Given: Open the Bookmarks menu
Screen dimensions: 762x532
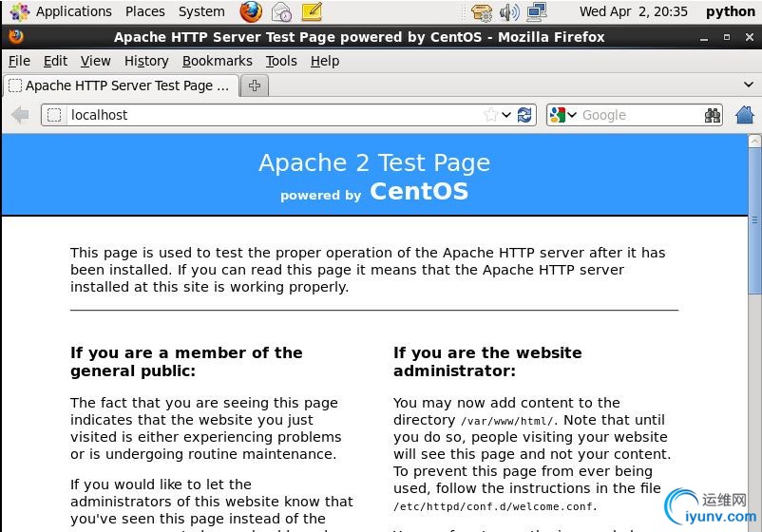Looking at the screenshot, I should tap(218, 61).
